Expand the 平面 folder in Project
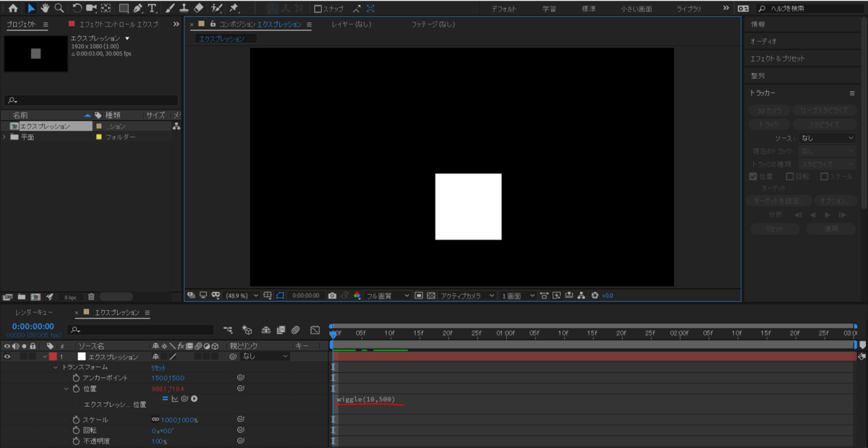Viewport: 868px width, 448px height. (5, 137)
